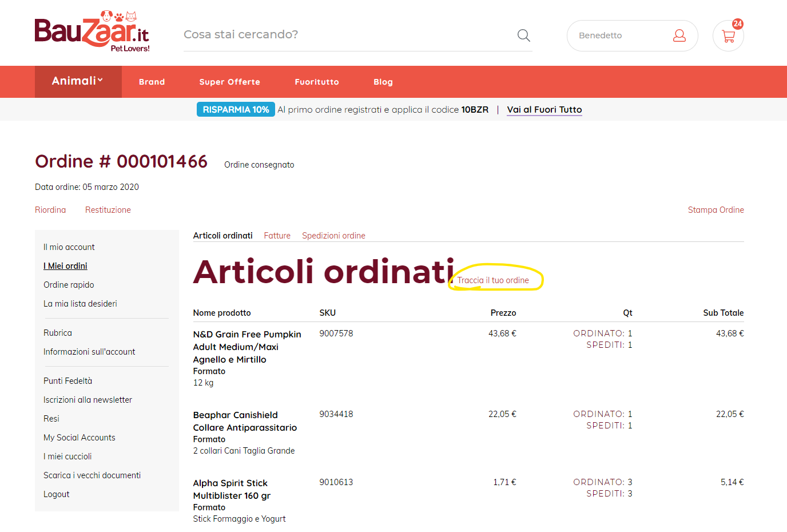Click the RISPARMIA 10% badge
Viewport: 787px width, 532px height.
click(236, 109)
